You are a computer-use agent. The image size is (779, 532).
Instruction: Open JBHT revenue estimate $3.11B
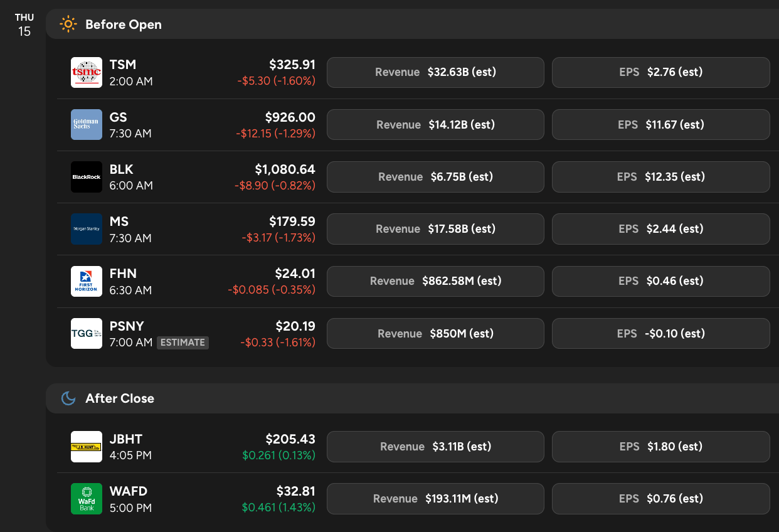[x=436, y=447]
